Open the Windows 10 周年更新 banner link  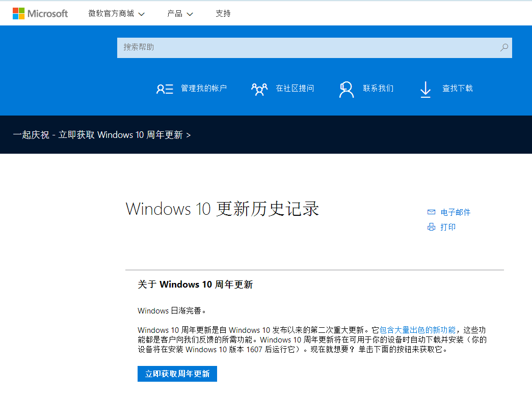102,135
